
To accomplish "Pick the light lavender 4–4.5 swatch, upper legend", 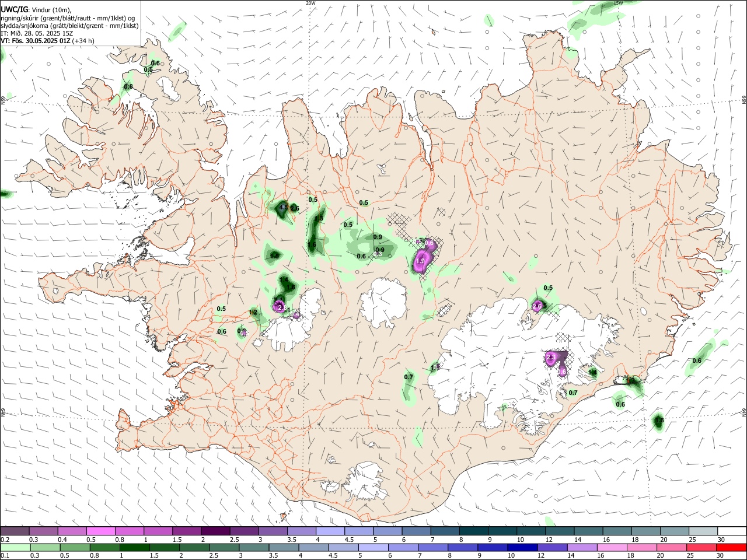I will coord(330,531).
